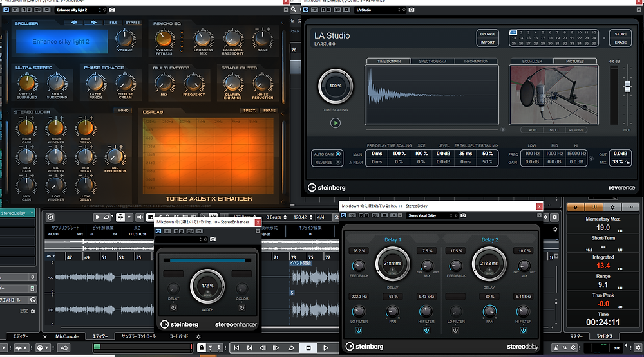Toggle the Akustix BYPASS button
This screenshot has height=357, width=644.
(132, 23)
